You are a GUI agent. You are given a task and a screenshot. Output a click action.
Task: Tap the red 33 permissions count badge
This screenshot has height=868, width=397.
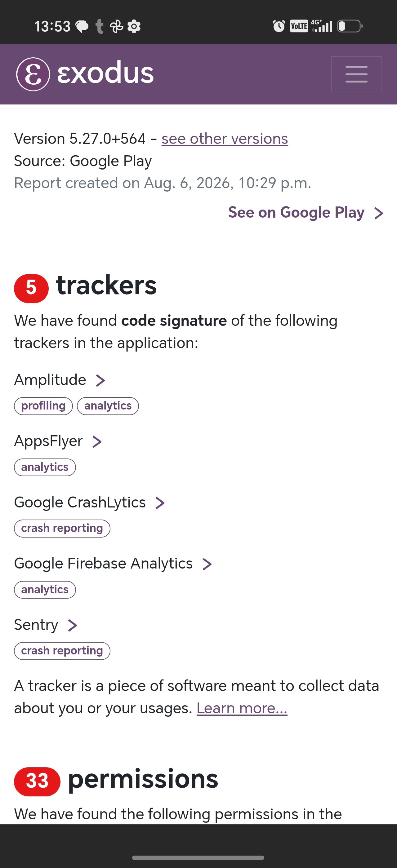pos(37,782)
